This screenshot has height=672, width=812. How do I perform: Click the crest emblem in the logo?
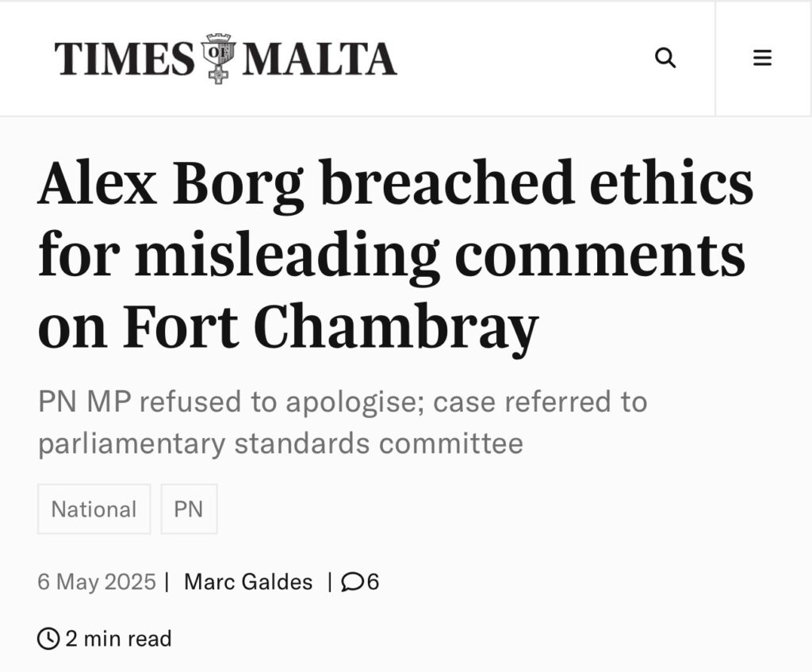(x=218, y=59)
